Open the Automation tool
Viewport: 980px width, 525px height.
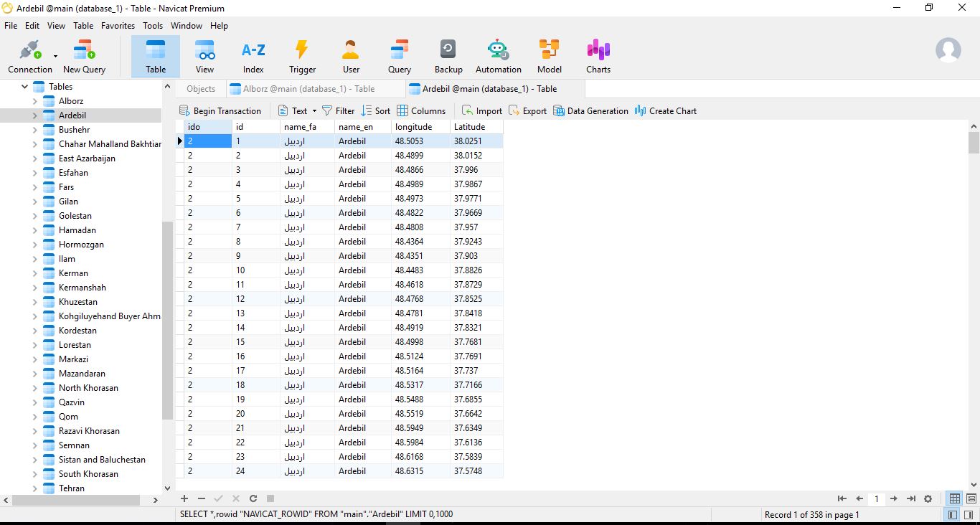point(498,57)
